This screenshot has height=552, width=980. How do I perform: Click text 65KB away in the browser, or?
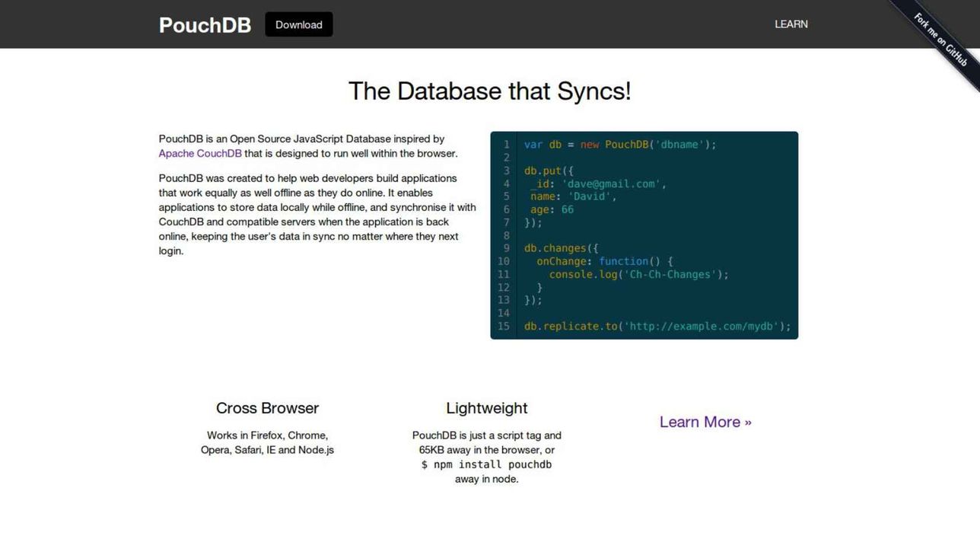pos(487,450)
